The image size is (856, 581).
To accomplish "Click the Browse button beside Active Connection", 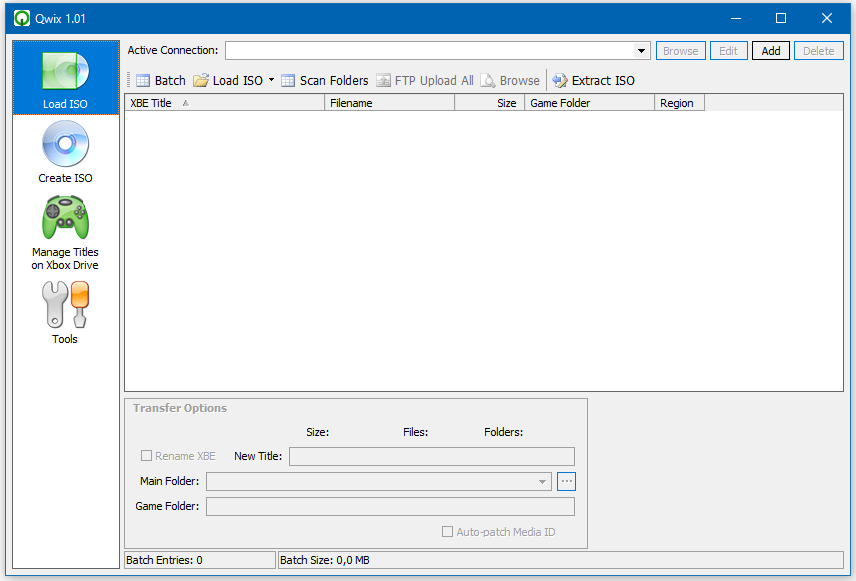I will [x=681, y=51].
